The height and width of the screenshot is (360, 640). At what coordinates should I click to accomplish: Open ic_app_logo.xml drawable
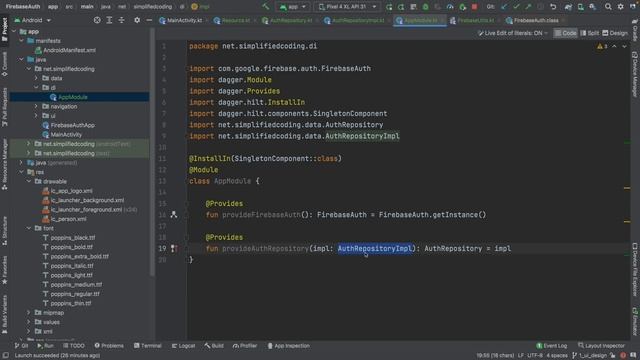(x=67, y=191)
